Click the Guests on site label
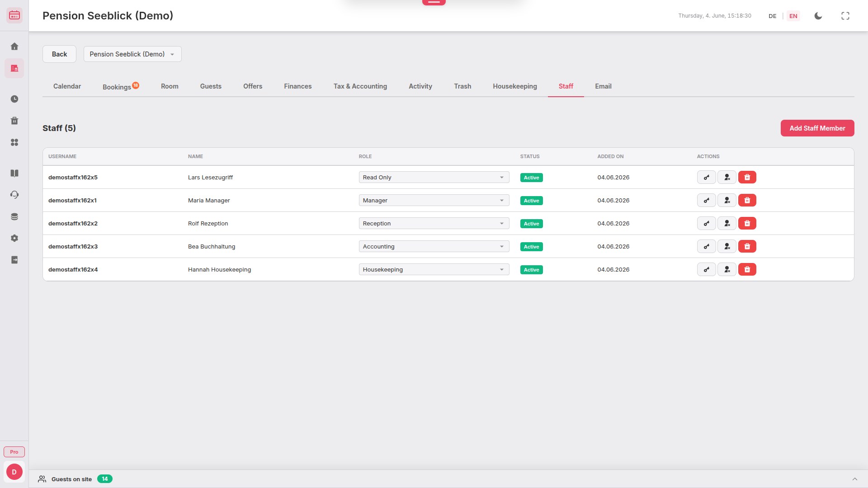The width and height of the screenshot is (868, 488). click(x=71, y=479)
